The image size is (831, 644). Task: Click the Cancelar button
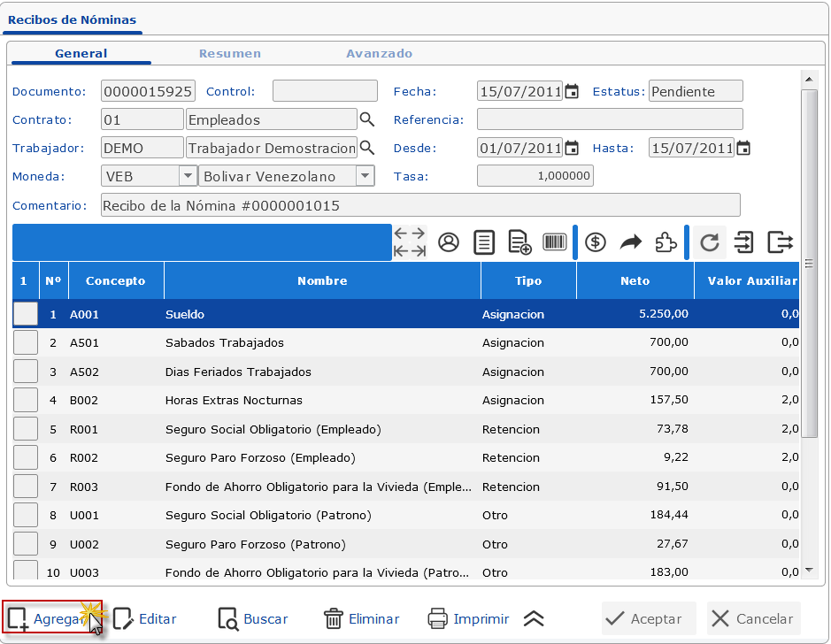point(754,619)
